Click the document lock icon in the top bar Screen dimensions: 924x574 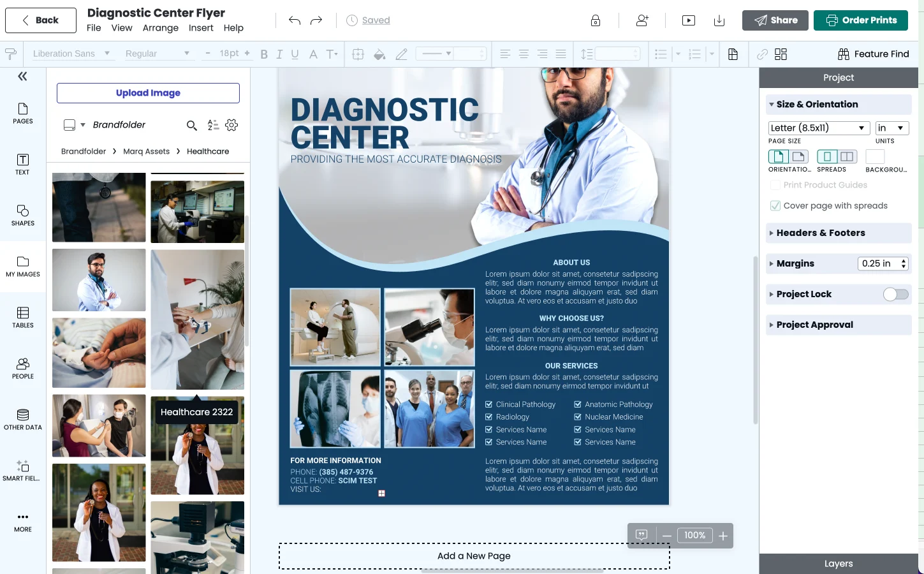pos(595,20)
